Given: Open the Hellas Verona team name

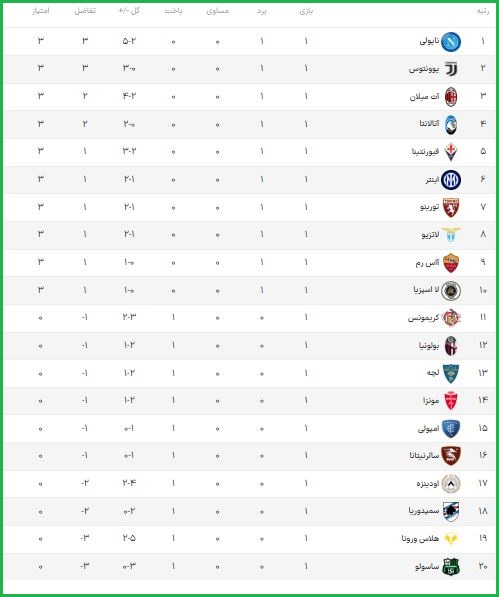Looking at the screenshot, I should [x=420, y=539].
